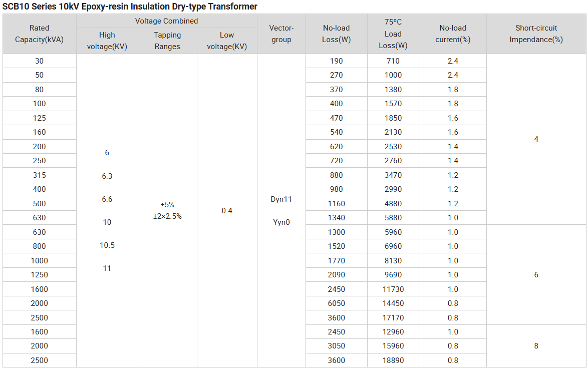588x370 pixels.
Task: Click the 75°C Load Loss(W) header
Action: [x=393, y=34]
